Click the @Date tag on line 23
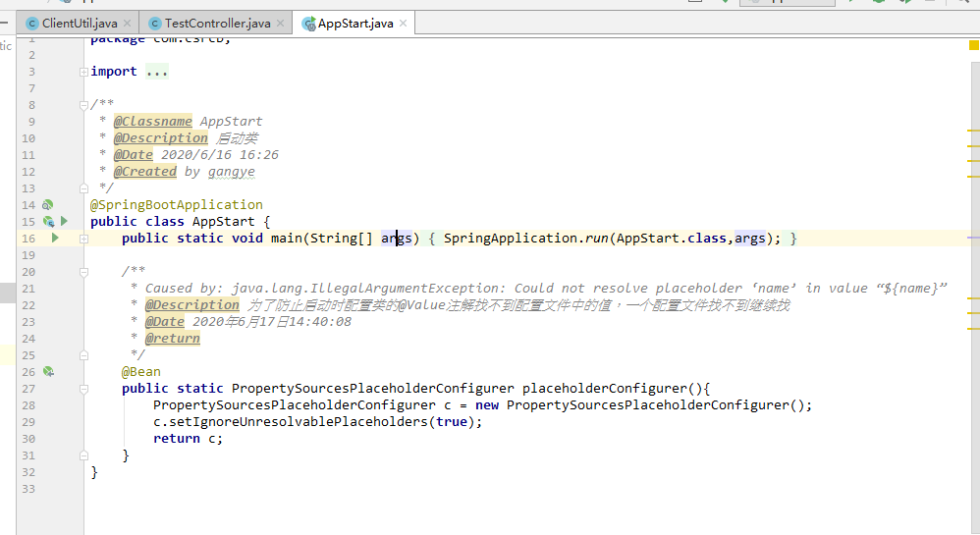 tap(164, 321)
